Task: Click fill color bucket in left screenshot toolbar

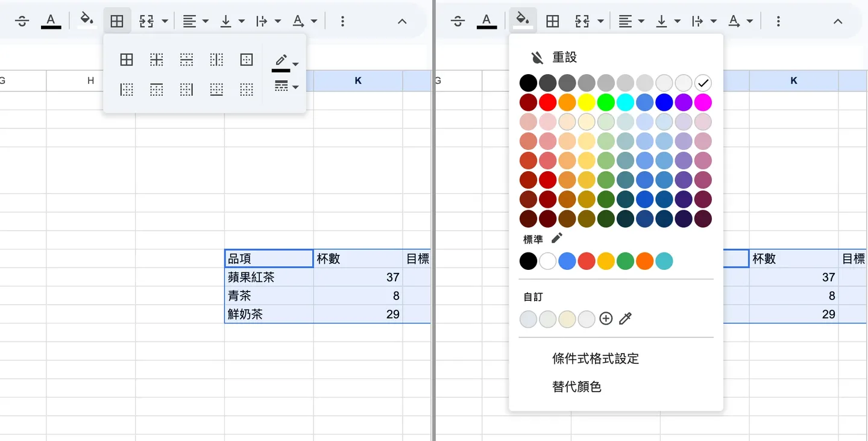Action: [87, 20]
